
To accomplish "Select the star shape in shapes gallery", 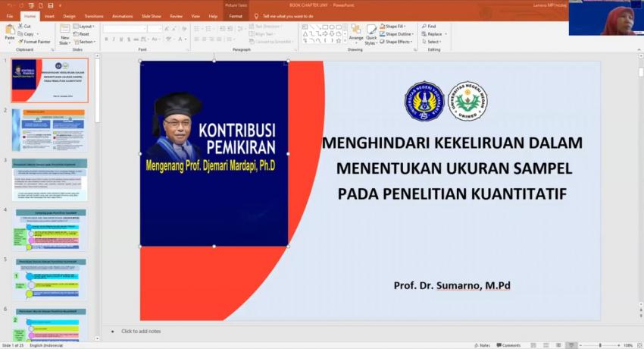I will tap(338, 41).
